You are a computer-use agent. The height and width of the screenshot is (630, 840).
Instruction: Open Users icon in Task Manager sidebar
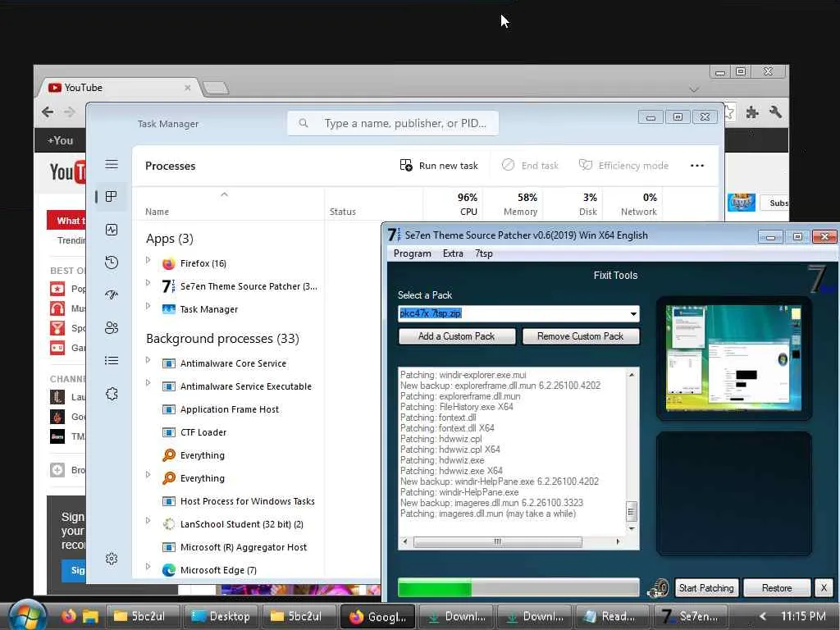pos(112,328)
